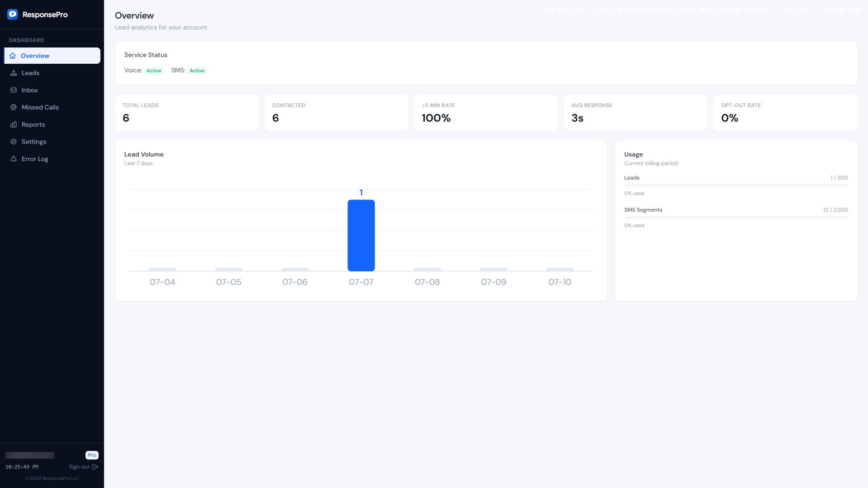This screenshot has width=868, height=488.
Task: Click the bar value label '1'
Action: pyautogui.click(x=361, y=193)
